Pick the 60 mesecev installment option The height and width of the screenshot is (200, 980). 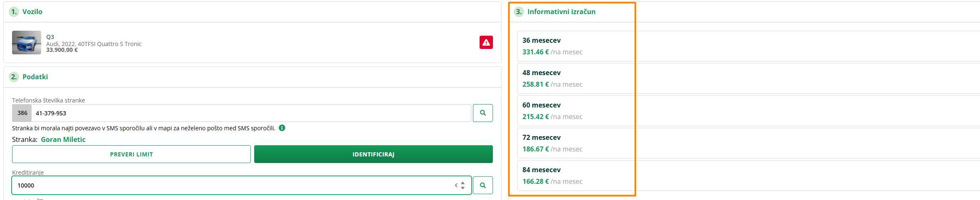574,111
